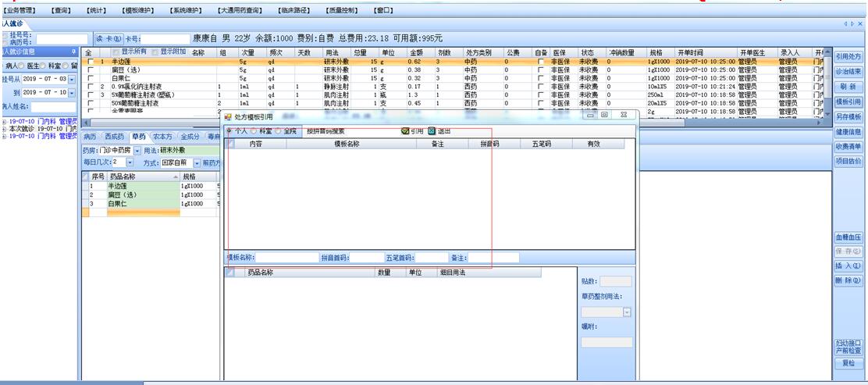Open the 草药整剂用法 dropdown

click(628, 312)
